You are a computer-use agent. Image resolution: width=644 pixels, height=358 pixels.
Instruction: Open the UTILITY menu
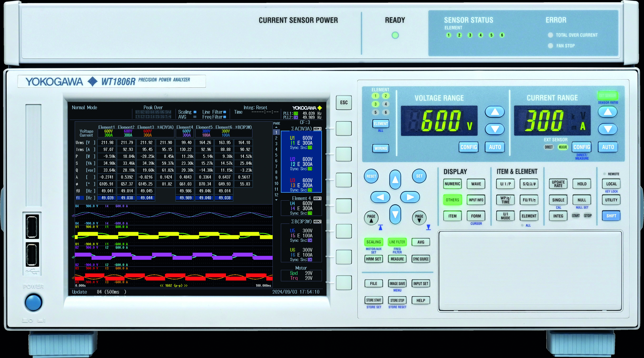pyautogui.click(x=611, y=200)
